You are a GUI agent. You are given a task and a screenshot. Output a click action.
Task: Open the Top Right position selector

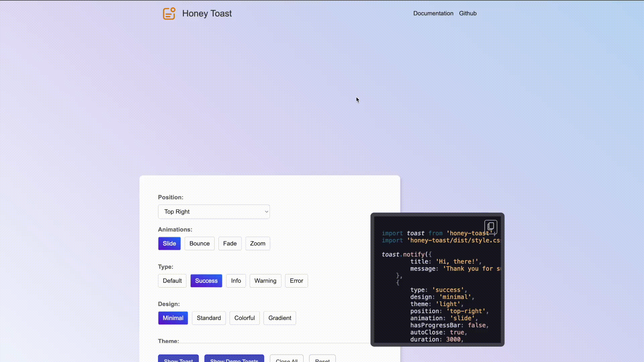click(x=214, y=211)
